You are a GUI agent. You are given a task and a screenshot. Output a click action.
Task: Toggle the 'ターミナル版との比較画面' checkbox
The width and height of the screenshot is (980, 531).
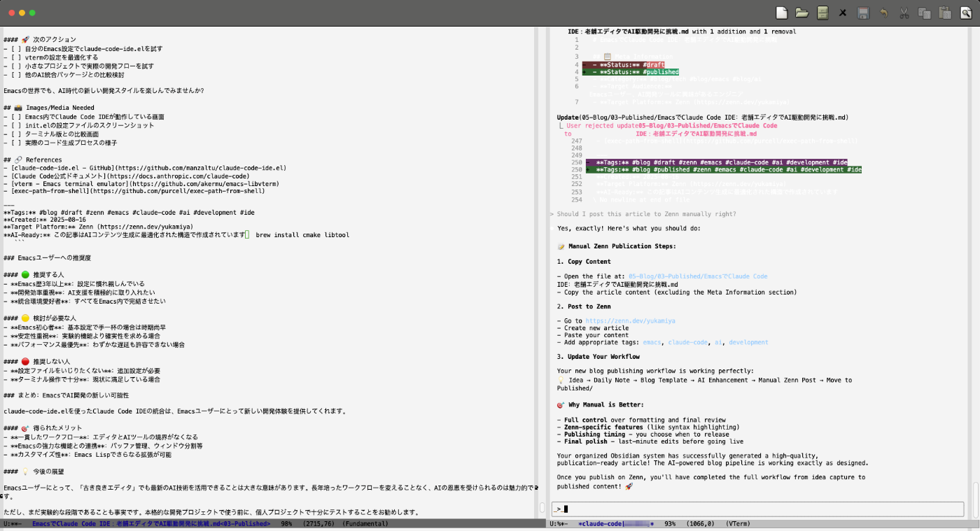pos(15,134)
